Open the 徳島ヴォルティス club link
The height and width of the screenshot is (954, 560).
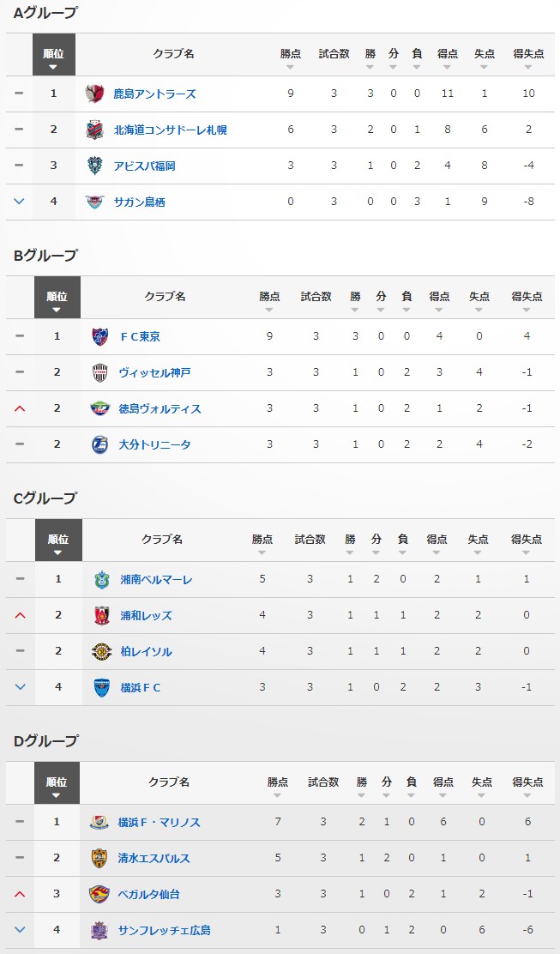[160, 408]
